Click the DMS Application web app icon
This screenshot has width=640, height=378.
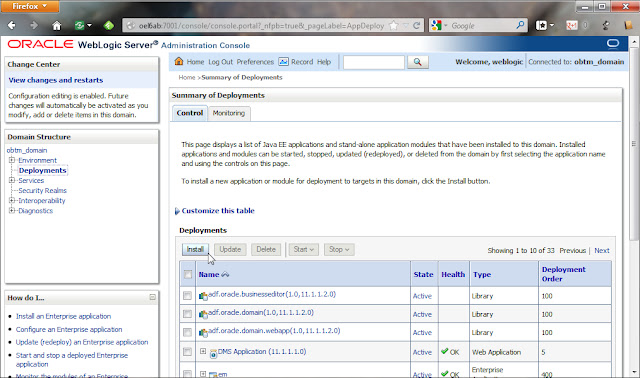tap(213, 354)
